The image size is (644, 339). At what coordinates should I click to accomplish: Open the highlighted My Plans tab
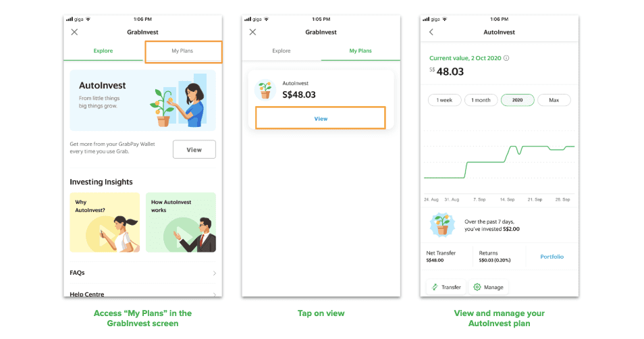(183, 51)
